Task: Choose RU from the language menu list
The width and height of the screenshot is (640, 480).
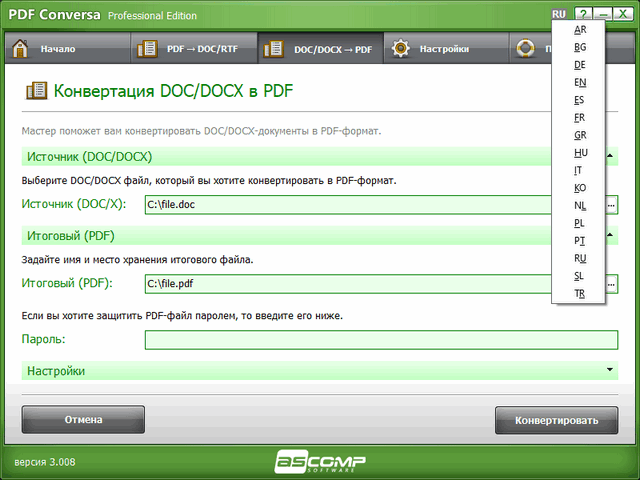Action: pyautogui.click(x=580, y=258)
